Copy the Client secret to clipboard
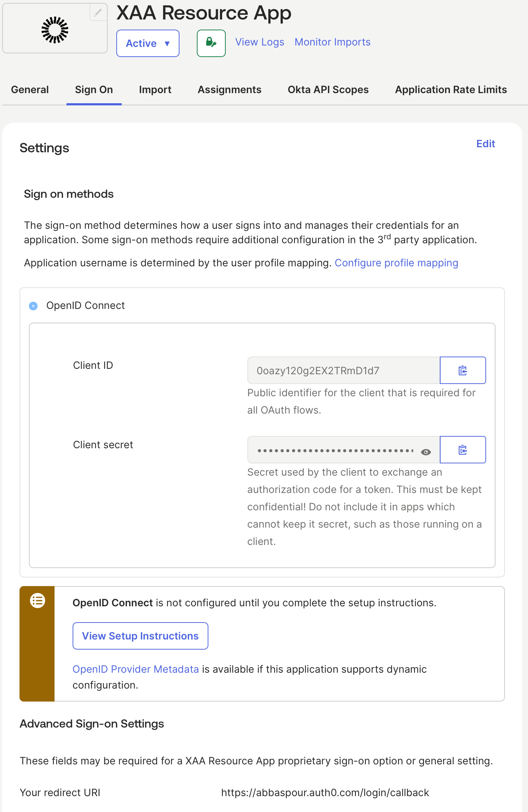528x812 pixels. click(463, 450)
